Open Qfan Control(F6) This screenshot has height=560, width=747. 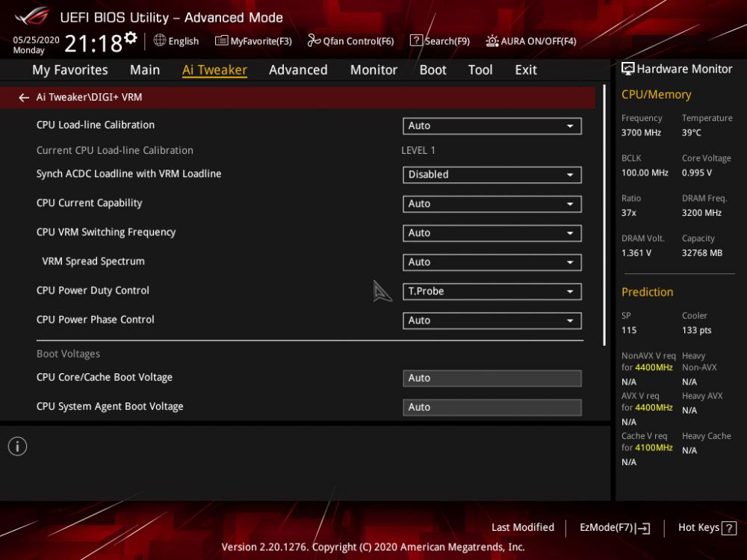350,41
